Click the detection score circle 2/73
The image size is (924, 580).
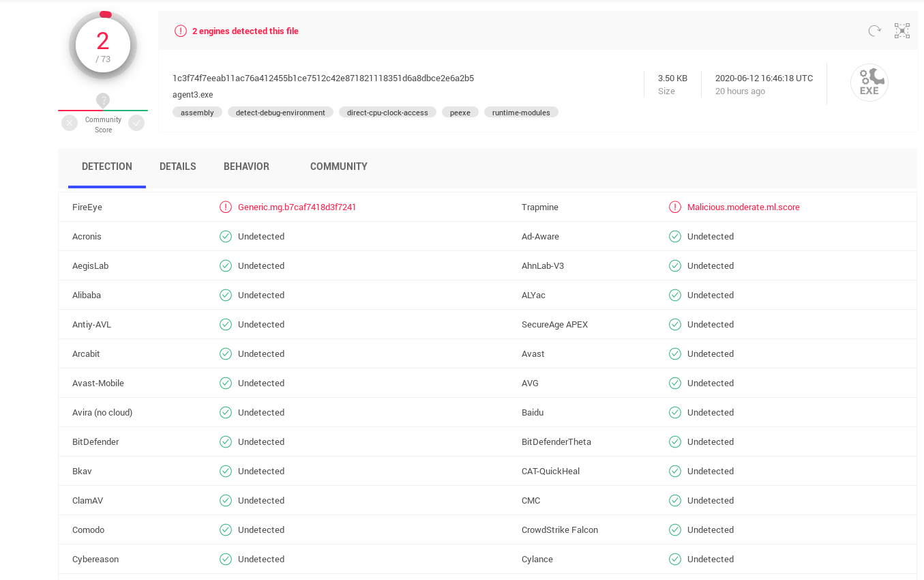click(x=103, y=45)
